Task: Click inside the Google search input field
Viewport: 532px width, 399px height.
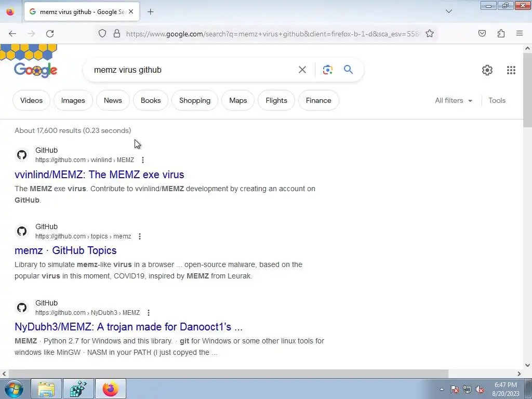Action: coord(193,70)
